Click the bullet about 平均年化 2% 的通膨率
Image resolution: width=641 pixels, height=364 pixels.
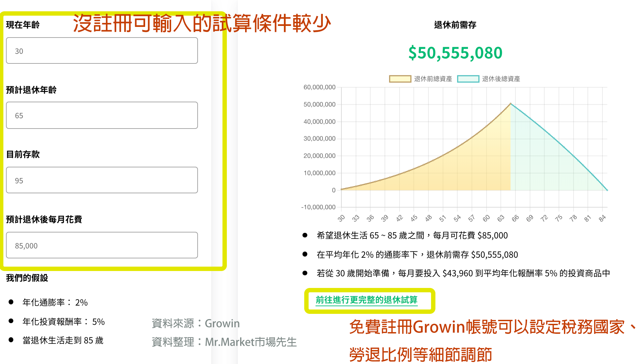pos(417,255)
